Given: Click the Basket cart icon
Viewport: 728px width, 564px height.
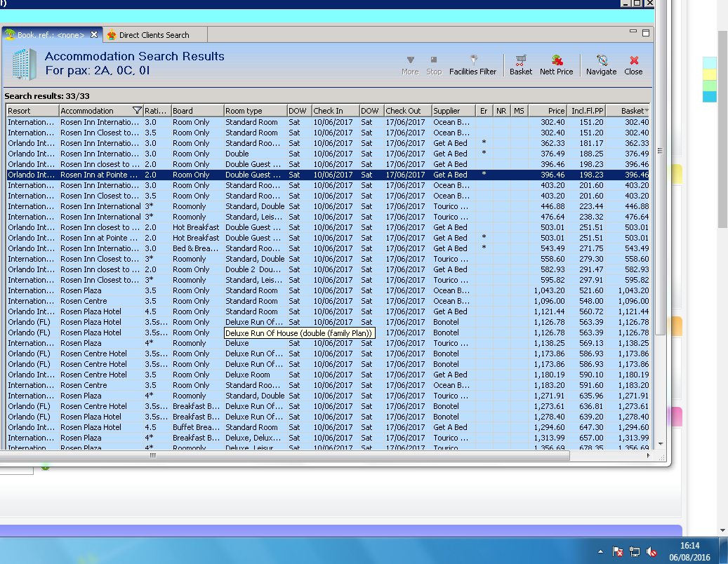Looking at the screenshot, I should click(521, 65).
